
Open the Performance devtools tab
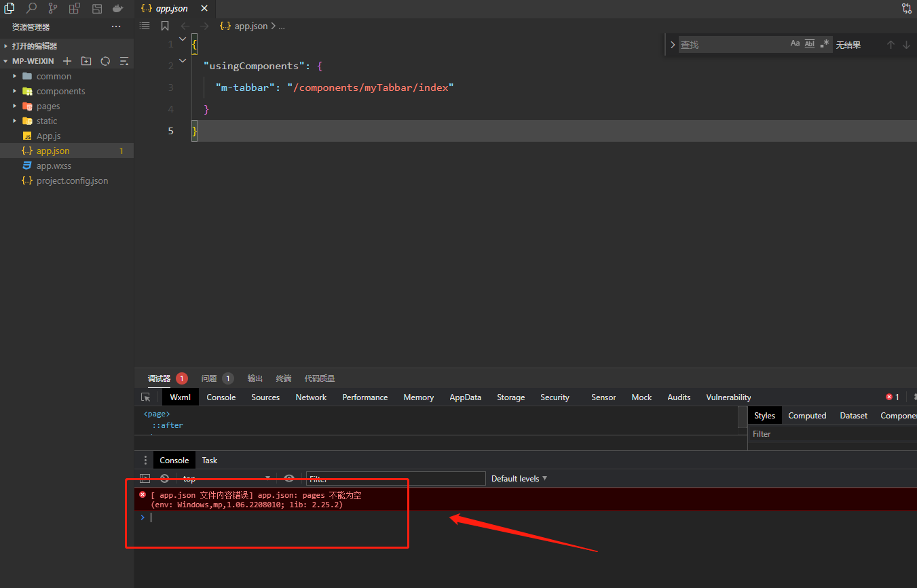365,397
